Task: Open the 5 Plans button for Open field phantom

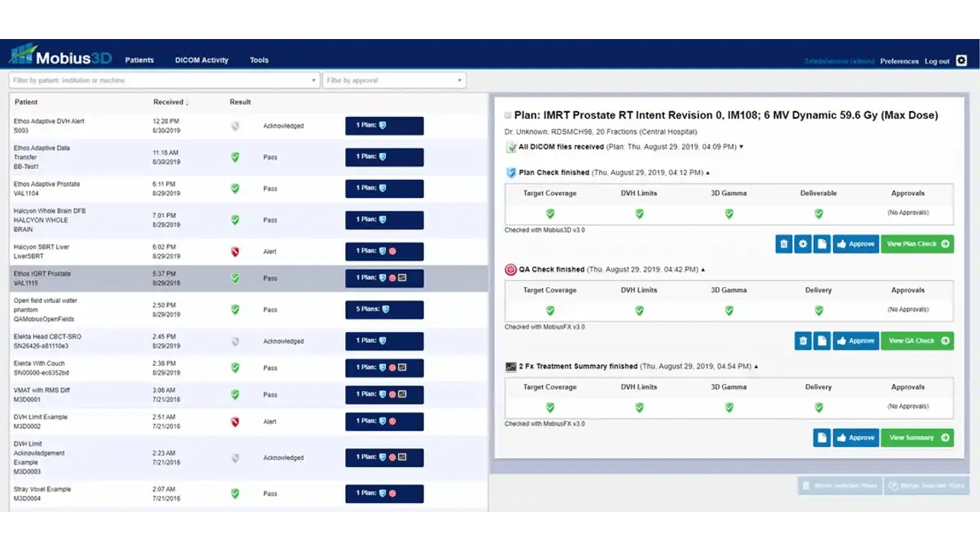Action: coord(384,309)
